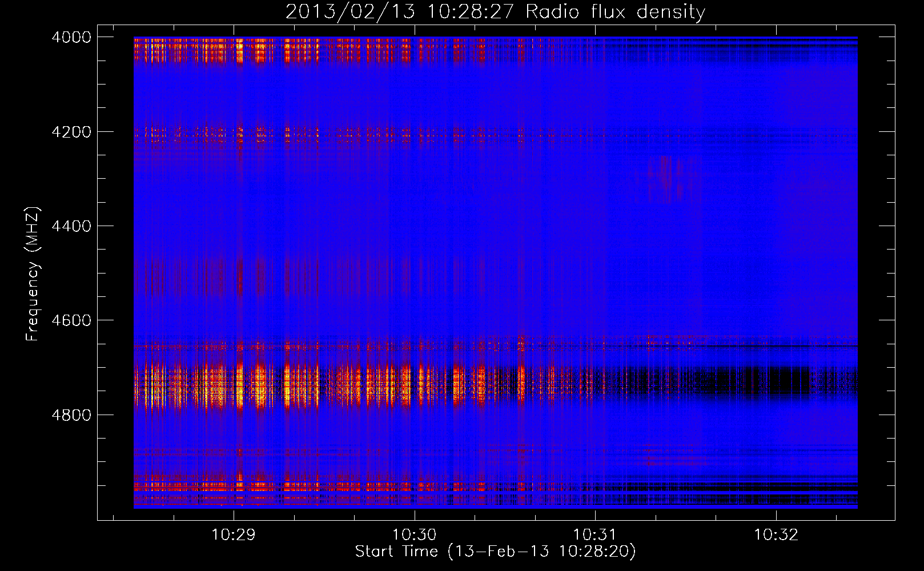
Task: Click the '10:32' time axis label
Action: [776, 535]
